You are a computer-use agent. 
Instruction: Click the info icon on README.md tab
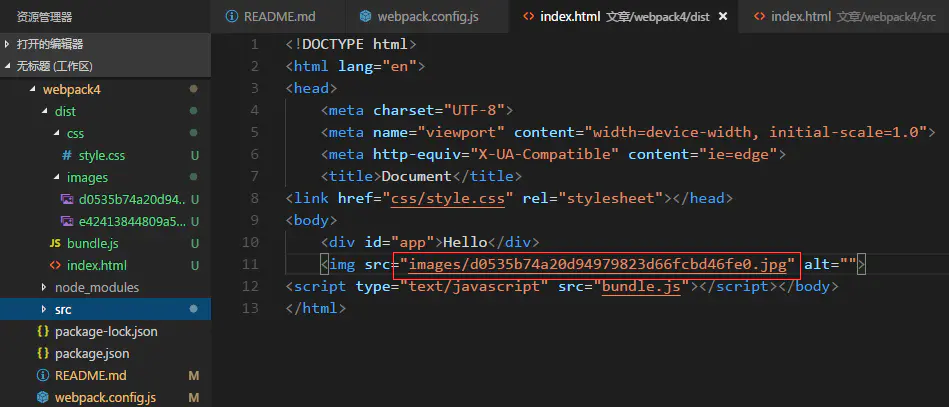231,17
